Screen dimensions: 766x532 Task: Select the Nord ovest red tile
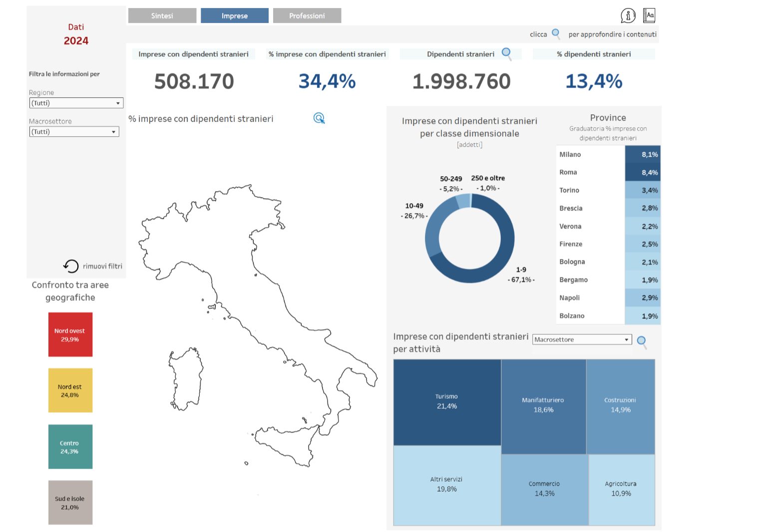pos(70,334)
